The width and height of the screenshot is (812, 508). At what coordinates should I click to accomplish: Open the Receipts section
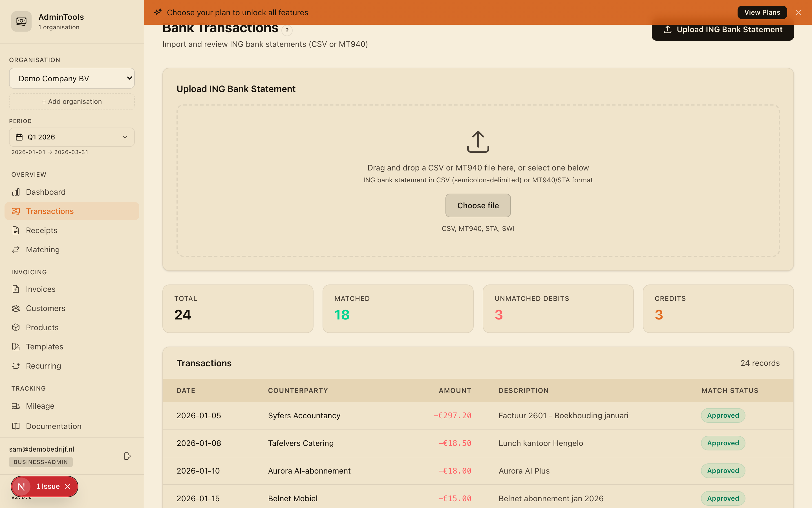coord(72,230)
